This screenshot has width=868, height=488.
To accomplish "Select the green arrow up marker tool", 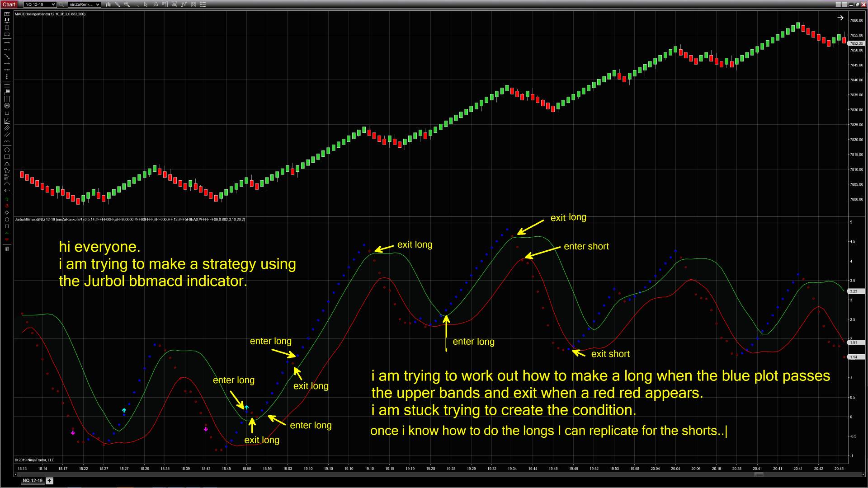I will [x=7, y=199].
